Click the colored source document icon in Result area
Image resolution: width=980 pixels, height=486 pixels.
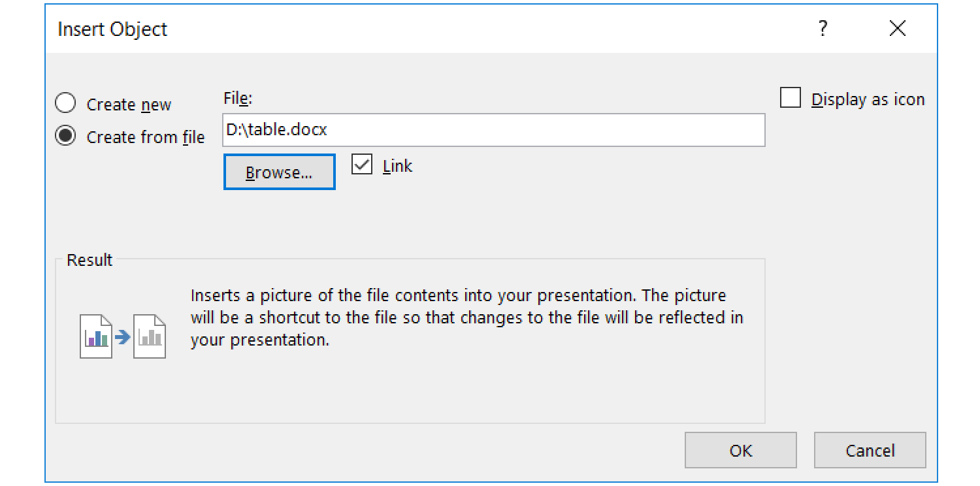pyautogui.click(x=95, y=335)
